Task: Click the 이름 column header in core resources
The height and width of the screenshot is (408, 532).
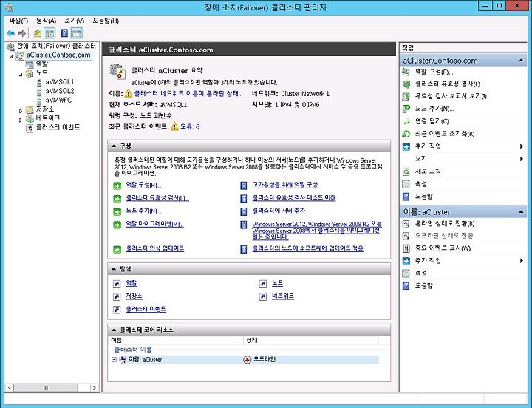Action: [176, 340]
